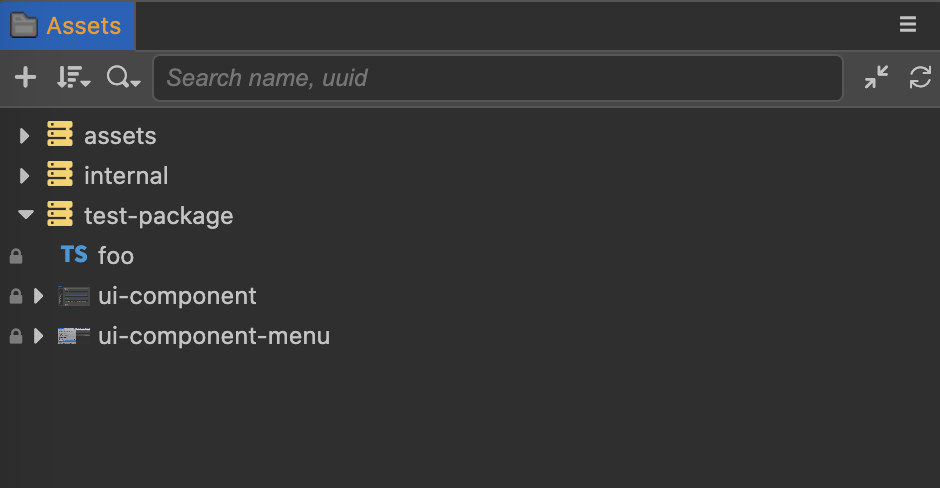Refresh the asset list
The image size is (940, 488).
pos(920,78)
